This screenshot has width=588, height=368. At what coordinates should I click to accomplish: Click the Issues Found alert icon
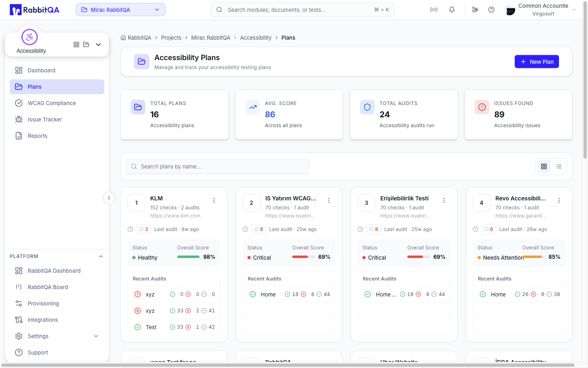[x=482, y=107]
